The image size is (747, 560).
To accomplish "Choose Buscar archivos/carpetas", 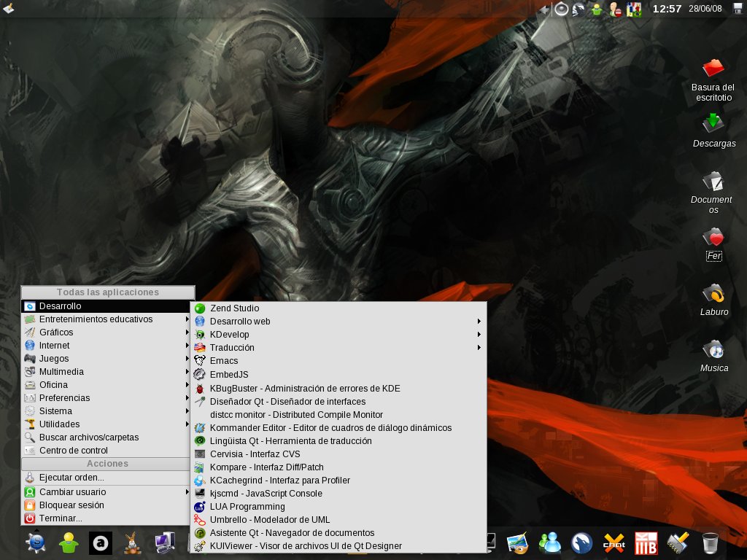I will (x=107, y=437).
